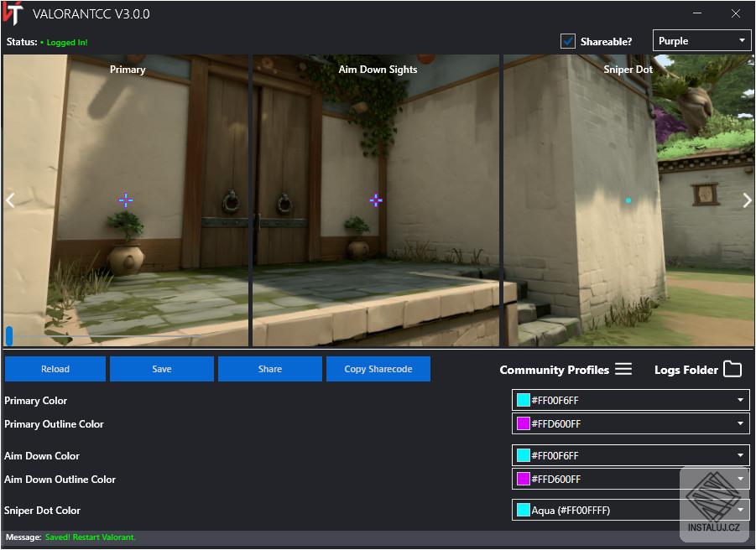The width and height of the screenshot is (756, 550).
Task: Toggle the Shareable checkbox
Action: point(568,41)
